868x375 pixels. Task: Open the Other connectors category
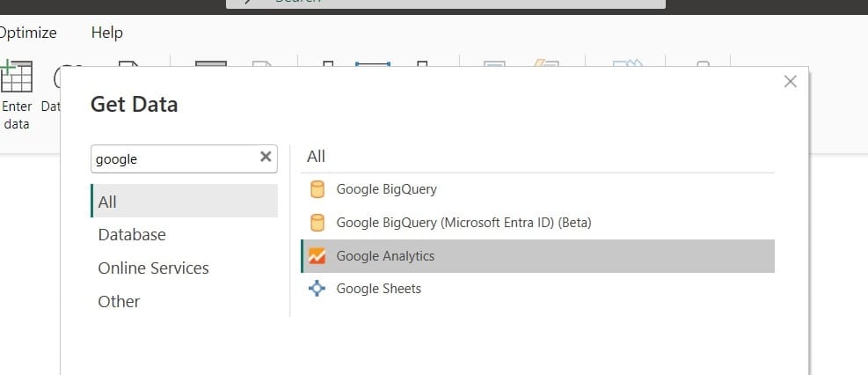(x=119, y=301)
